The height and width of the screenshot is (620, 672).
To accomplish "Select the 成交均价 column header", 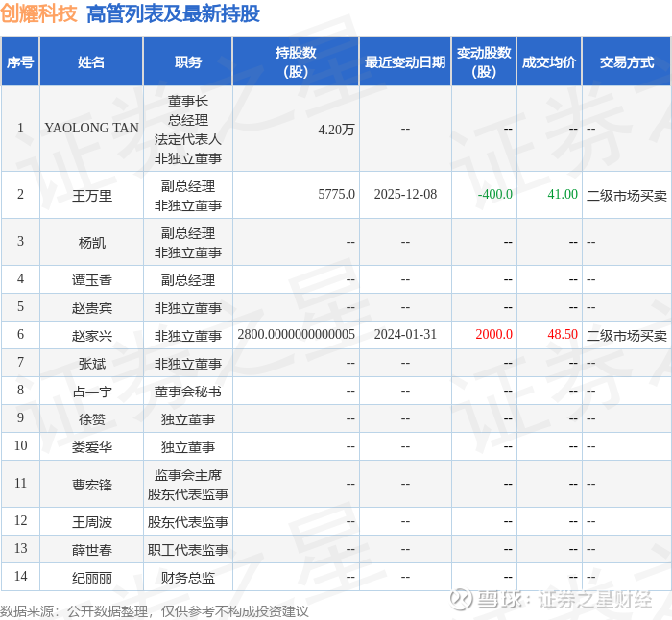I will (x=549, y=62).
